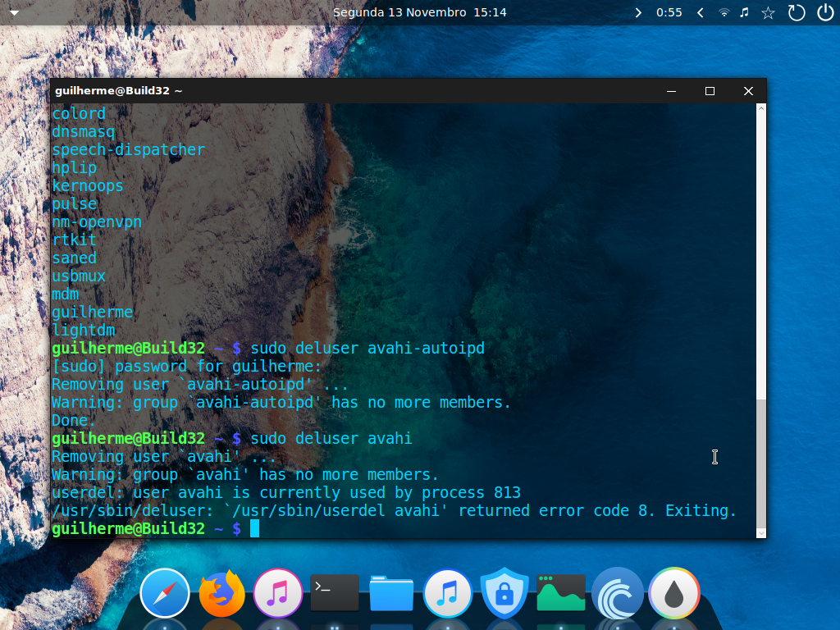Viewport: 840px width, 630px height.
Task: Click the star icon in the top panel
Action: pyautogui.click(x=768, y=12)
